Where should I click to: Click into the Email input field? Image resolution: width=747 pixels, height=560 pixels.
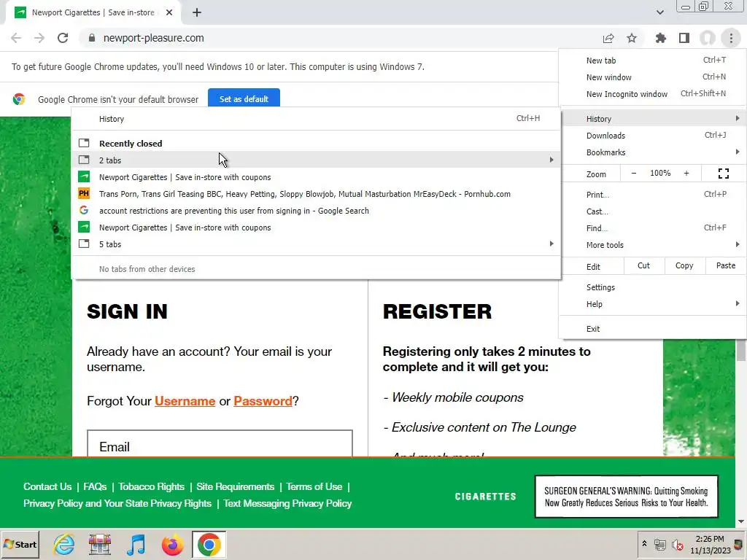[x=220, y=444]
